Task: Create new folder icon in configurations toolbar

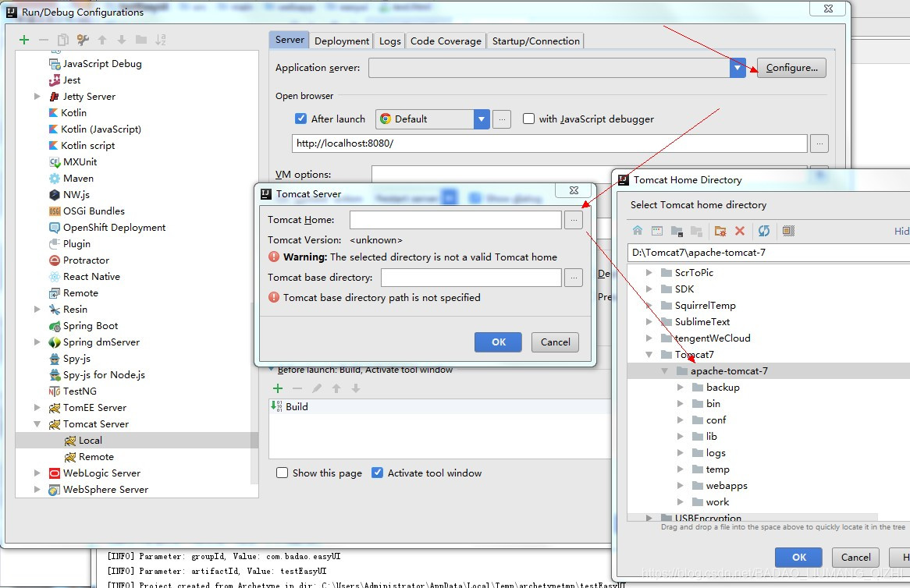Action: tap(141, 40)
